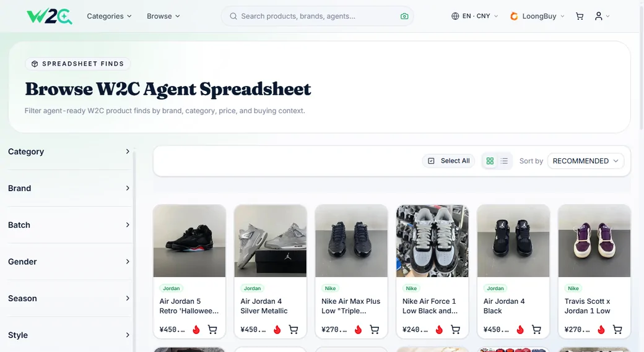Expand the Brand filter
The image size is (644, 352).
coord(69,188)
